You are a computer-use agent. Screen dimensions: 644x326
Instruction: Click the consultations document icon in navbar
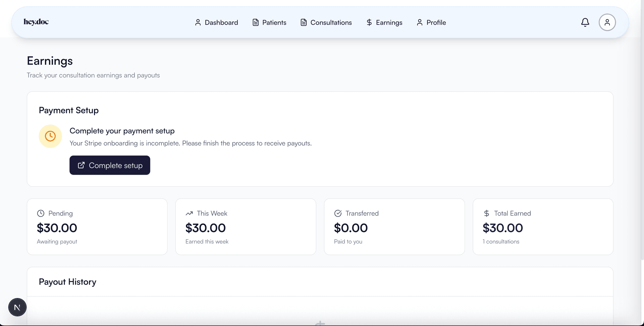304,22
